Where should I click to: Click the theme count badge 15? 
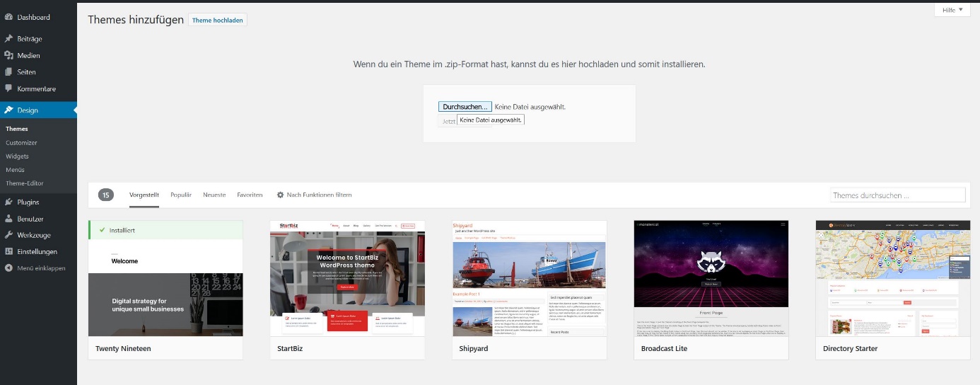pyautogui.click(x=106, y=195)
